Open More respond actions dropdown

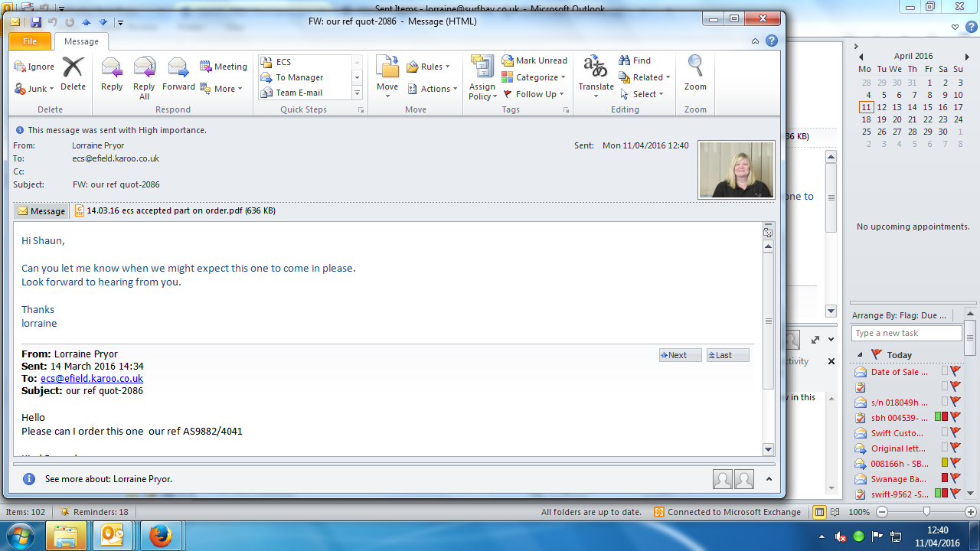click(x=221, y=89)
